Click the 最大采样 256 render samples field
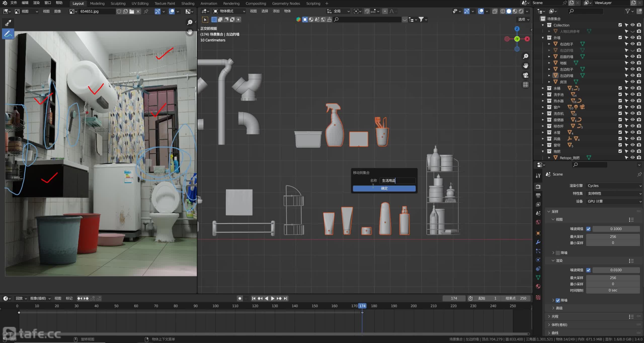644x343 pixels. tap(613, 278)
